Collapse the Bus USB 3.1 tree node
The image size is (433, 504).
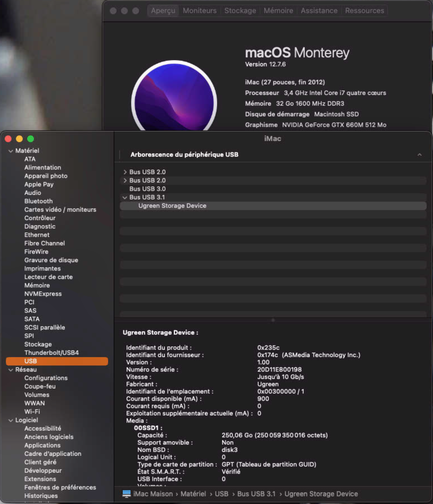coord(125,197)
